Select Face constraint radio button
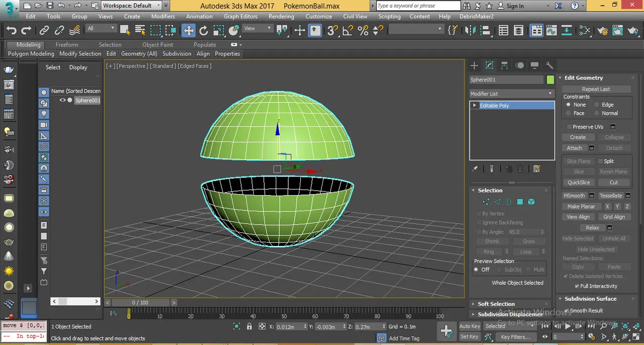 tap(569, 113)
